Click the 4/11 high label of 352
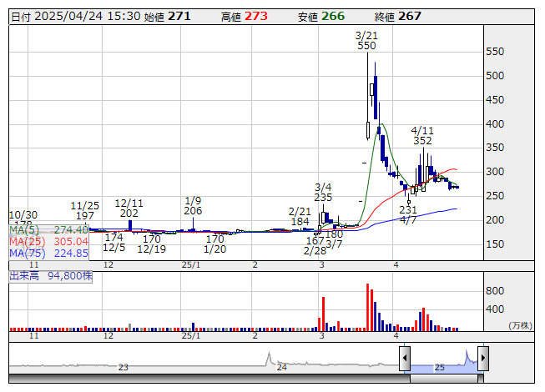The width and height of the screenshot is (545, 392). point(423,137)
